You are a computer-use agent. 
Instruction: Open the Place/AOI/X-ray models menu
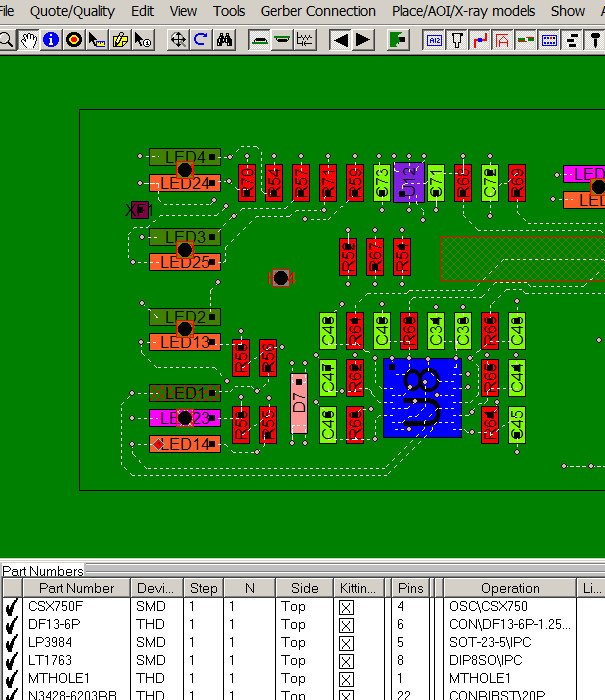(463, 11)
